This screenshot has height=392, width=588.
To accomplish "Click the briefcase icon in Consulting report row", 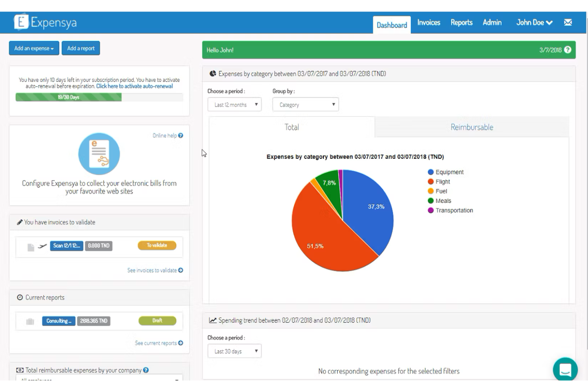I will (x=30, y=321).
